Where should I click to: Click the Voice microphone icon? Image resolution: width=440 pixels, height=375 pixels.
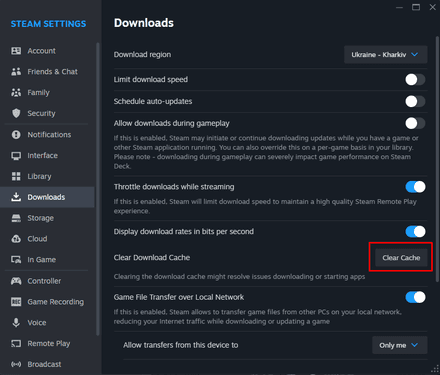(x=16, y=322)
